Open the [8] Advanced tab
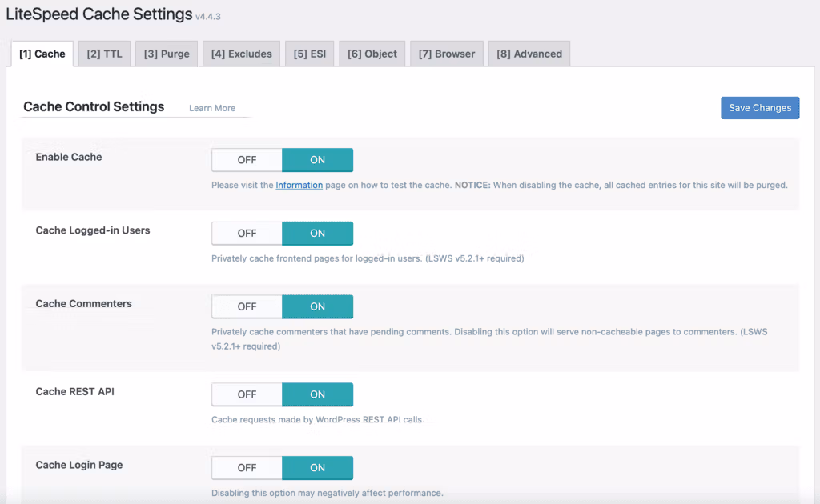820x504 pixels. click(529, 54)
